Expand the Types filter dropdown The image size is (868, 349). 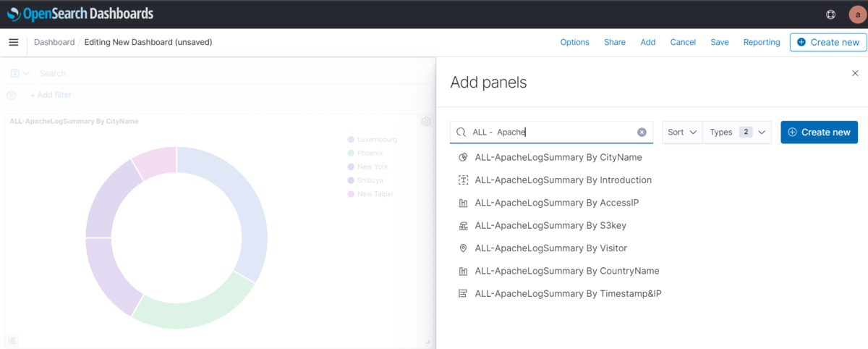[x=737, y=133]
